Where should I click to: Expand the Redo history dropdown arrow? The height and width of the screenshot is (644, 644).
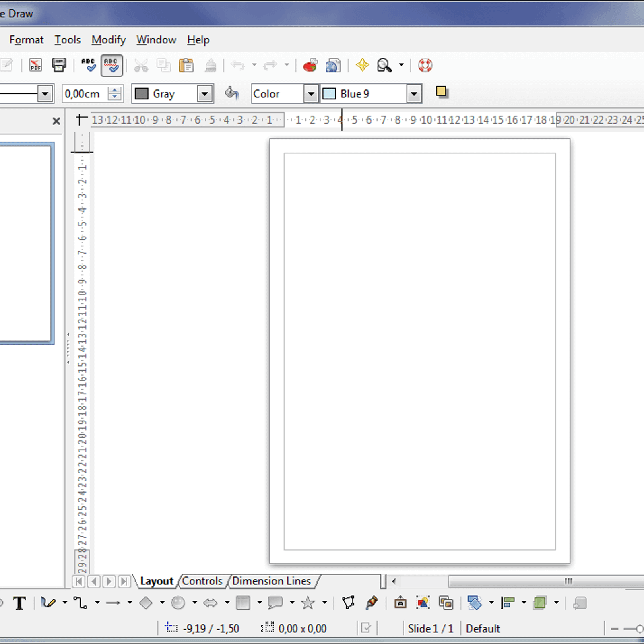[x=287, y=65]
